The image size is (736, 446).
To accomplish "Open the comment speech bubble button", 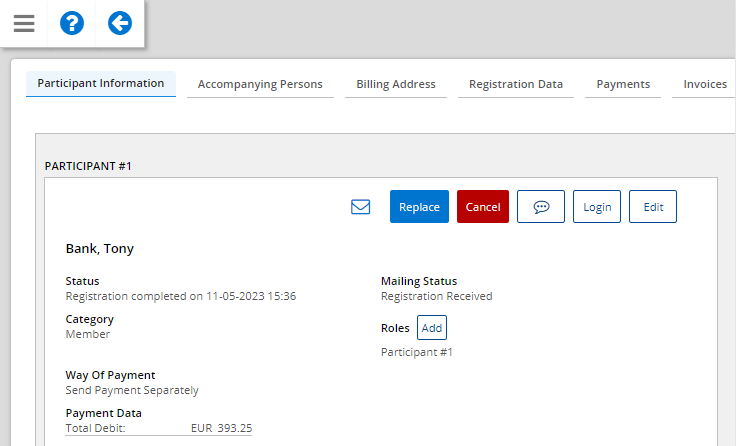I will pyautogui.click(x=541, y=207).
